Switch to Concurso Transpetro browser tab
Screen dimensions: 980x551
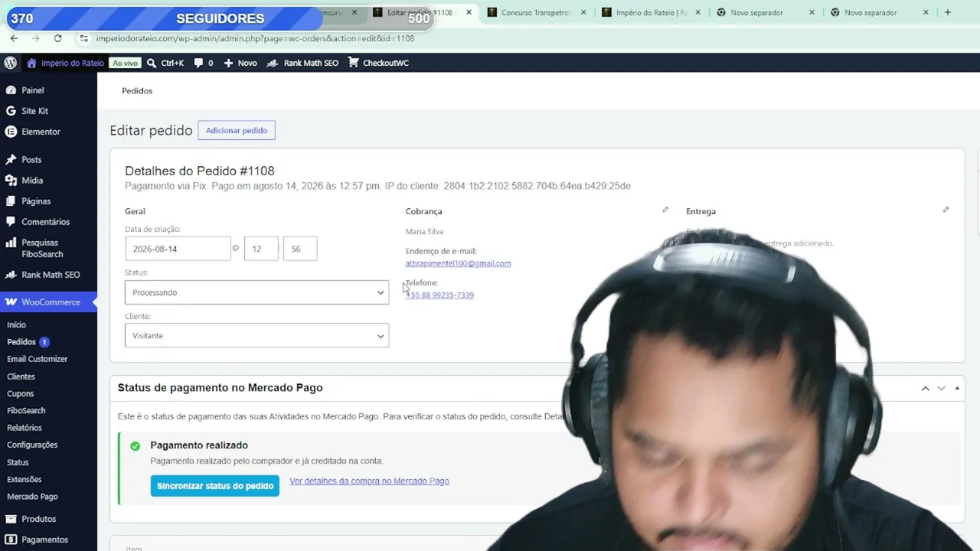[536, 12]
